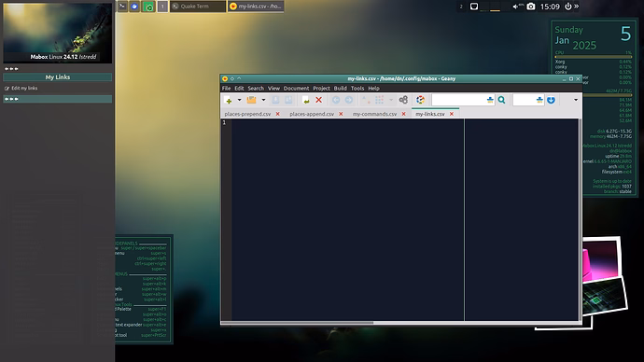Clear the search field with its broom icon
This screenshot has width=644, height=362.
490,100
